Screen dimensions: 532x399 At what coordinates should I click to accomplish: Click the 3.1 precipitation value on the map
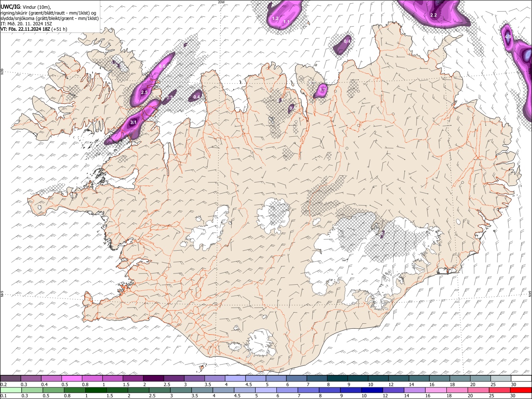pyautogui.click(x=133, y=123)
